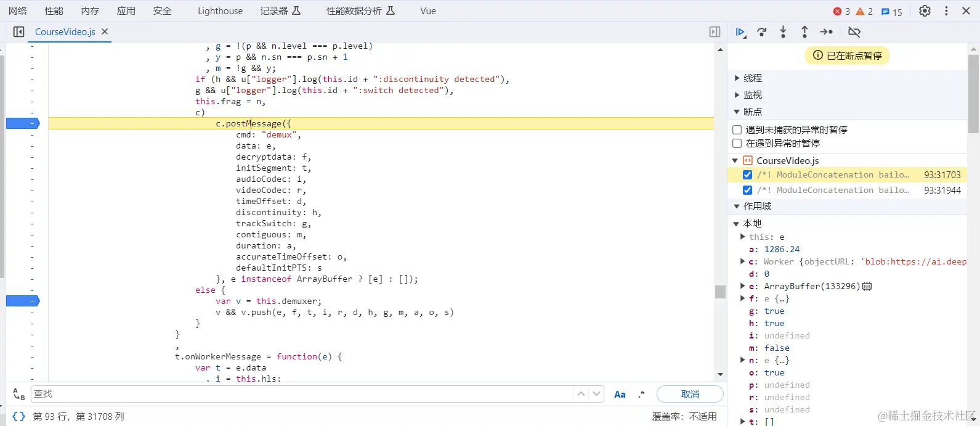980x426 pixels.
Task: Toggle regular expression search option
Action: click(x=641, y=394)
